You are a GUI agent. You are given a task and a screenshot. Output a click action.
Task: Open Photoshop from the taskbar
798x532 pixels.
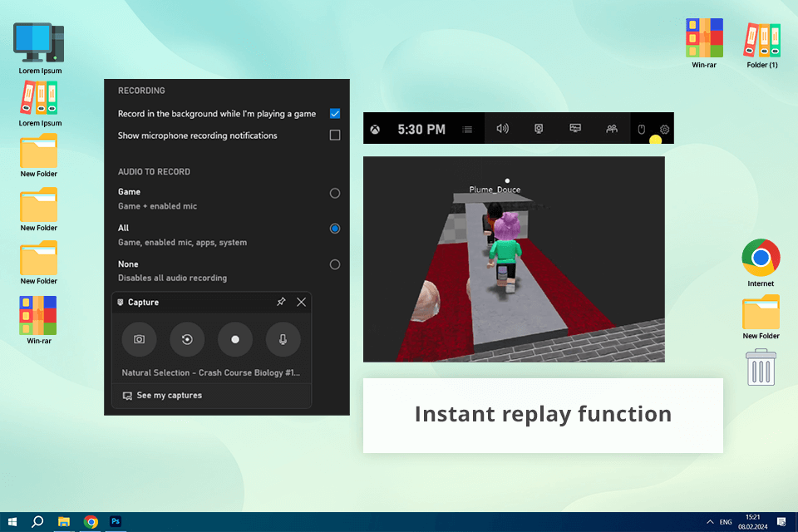click(x=116, y=521)
